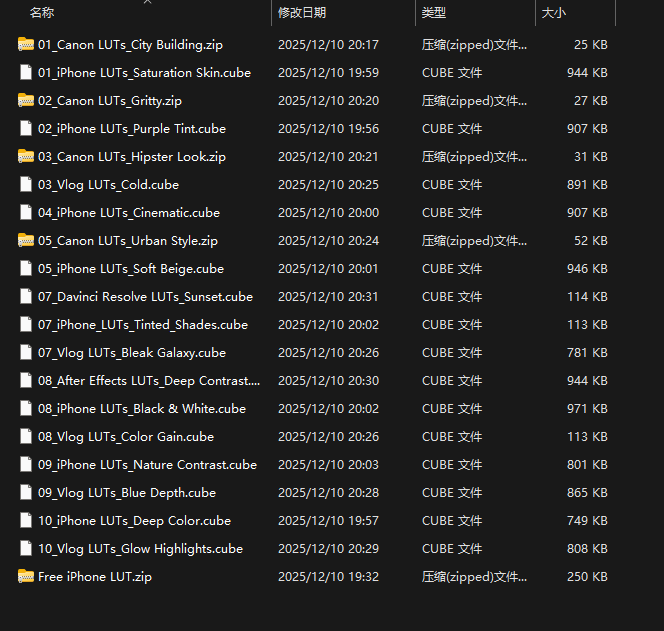The image size is (664, 631).
Task: Click the 25 KB size value
Action: pos(591,44)
